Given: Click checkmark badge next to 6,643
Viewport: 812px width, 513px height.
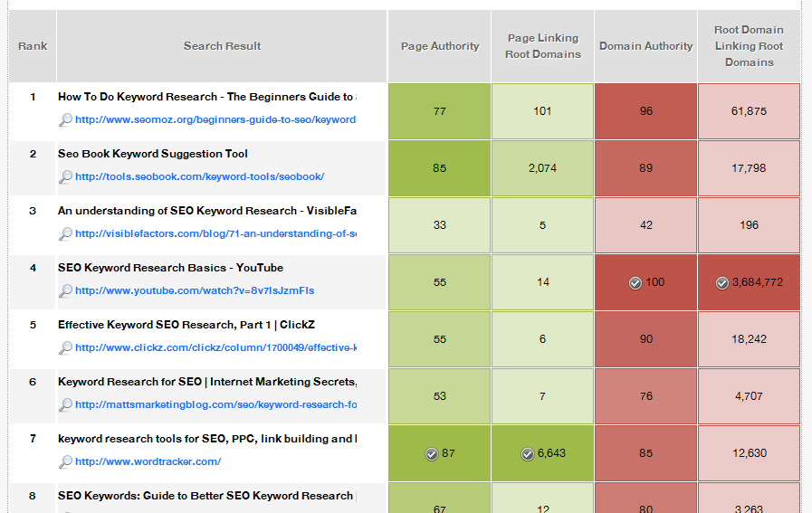Looking at the screenshot, I should (x=527, y=454).
